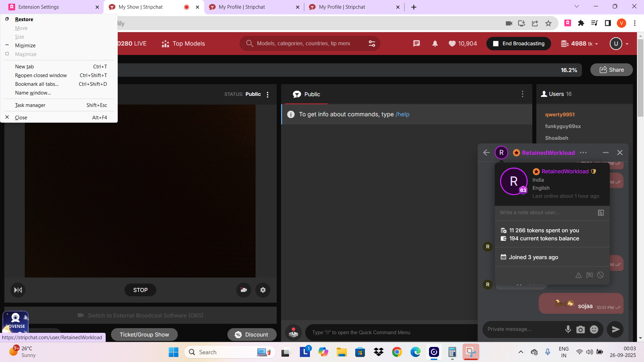Expand the 4988 tk tokens dropdown
644x362 pixels.
(580, 44)
